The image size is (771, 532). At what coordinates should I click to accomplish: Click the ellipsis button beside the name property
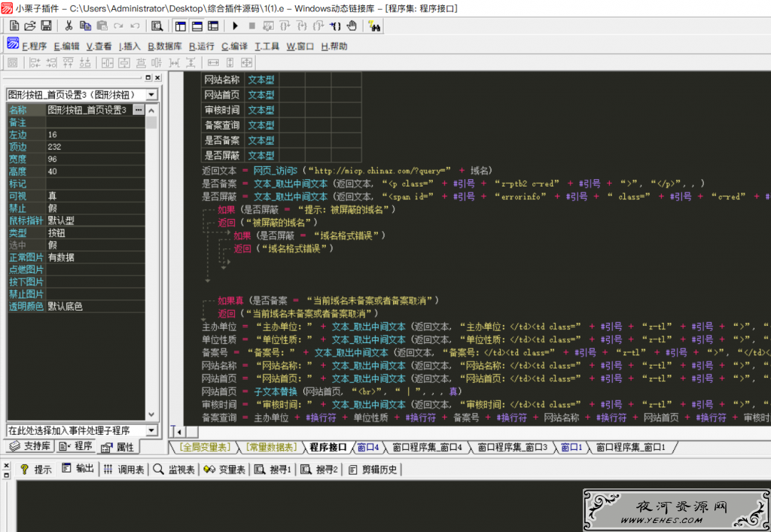tap(139, 110)
